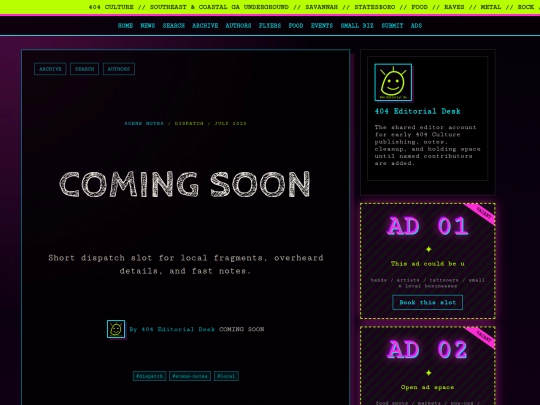Open the Events nav item

(x=322, y=26)
